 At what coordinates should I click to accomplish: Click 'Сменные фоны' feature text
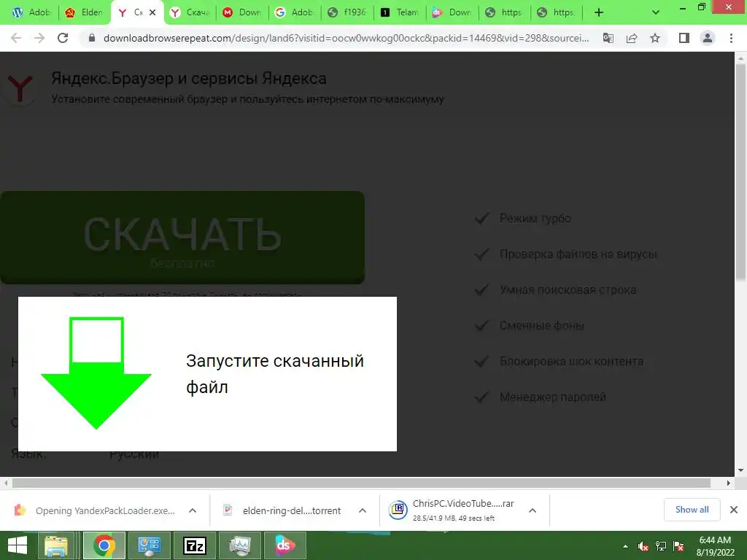click(x=542, y=325)
